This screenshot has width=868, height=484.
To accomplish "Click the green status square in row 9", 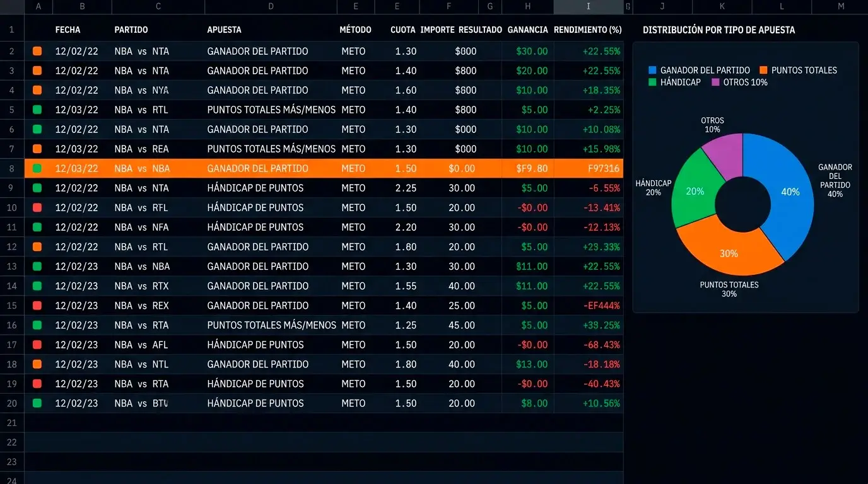I will 37,188.
